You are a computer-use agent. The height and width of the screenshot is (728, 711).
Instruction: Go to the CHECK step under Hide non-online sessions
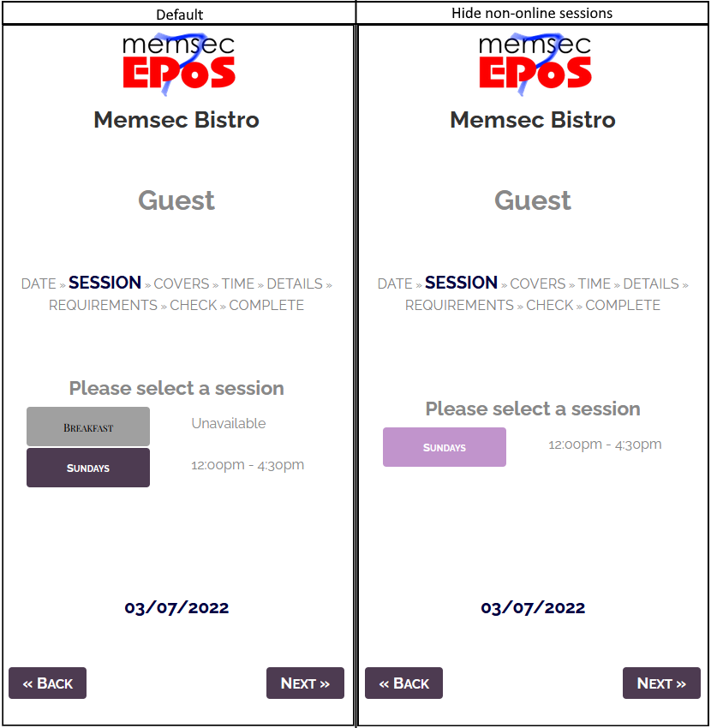click(x=549, y=305)
